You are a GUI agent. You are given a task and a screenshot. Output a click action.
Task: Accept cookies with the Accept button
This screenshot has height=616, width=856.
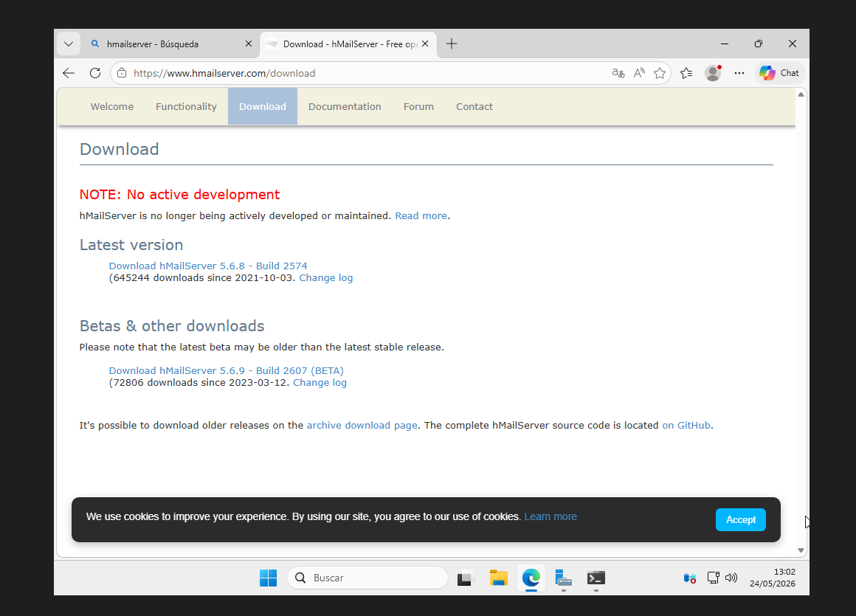point(740,520)
